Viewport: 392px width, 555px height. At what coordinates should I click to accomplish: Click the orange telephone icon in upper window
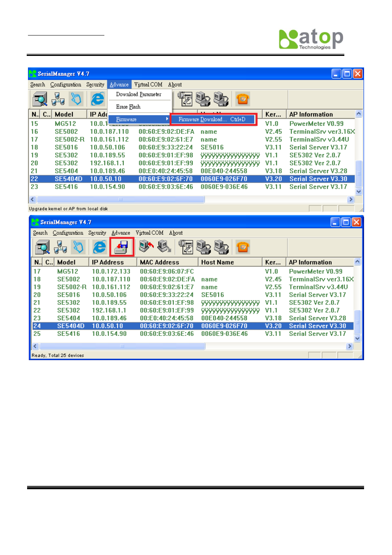(x=243, y=99)
